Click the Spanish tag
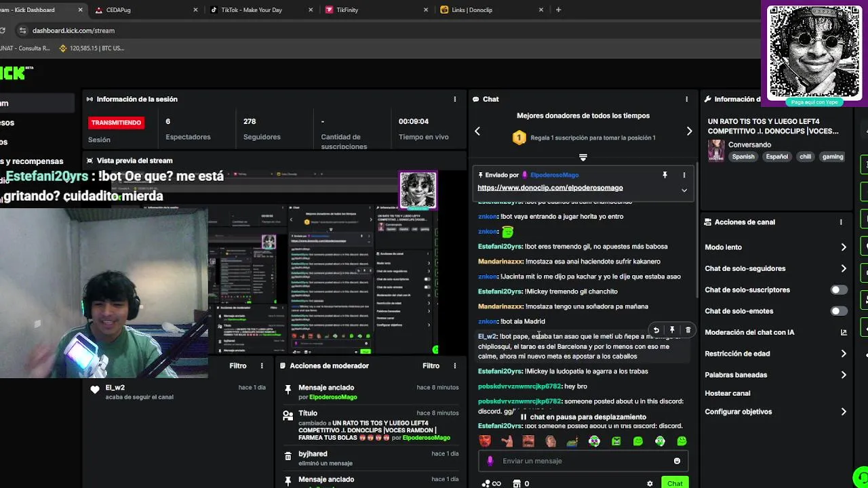Viewport: 868px width, 488px height. [743, 157]
